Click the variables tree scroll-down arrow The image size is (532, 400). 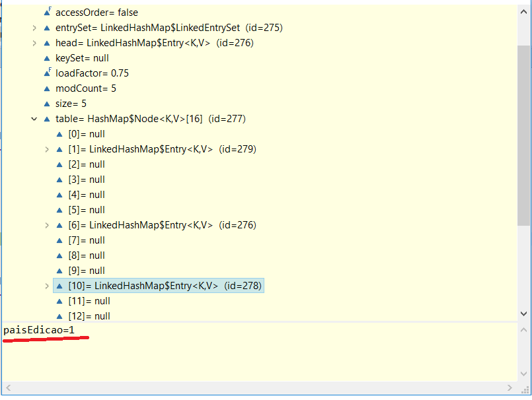[x=523, y=314]
